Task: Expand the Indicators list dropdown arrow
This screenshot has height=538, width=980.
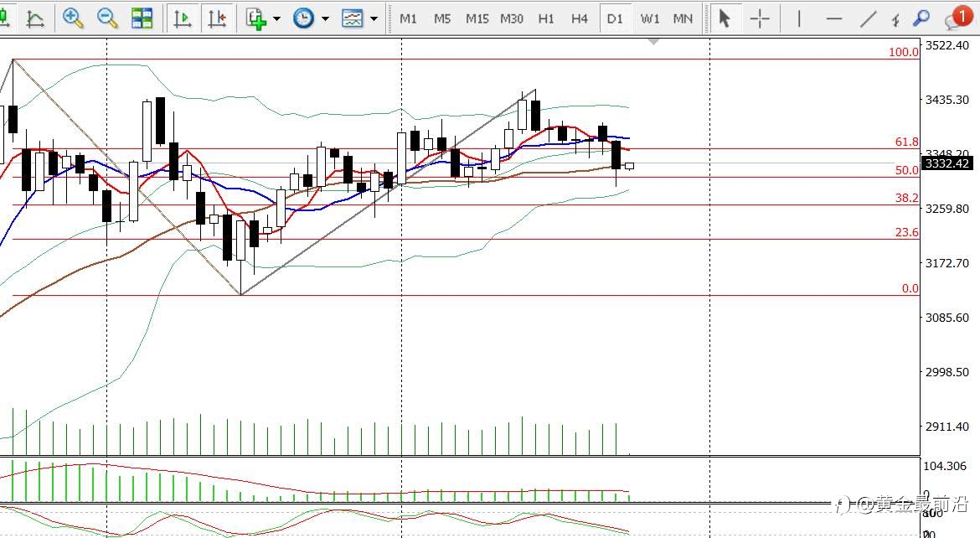Action: tap(276, 18)
